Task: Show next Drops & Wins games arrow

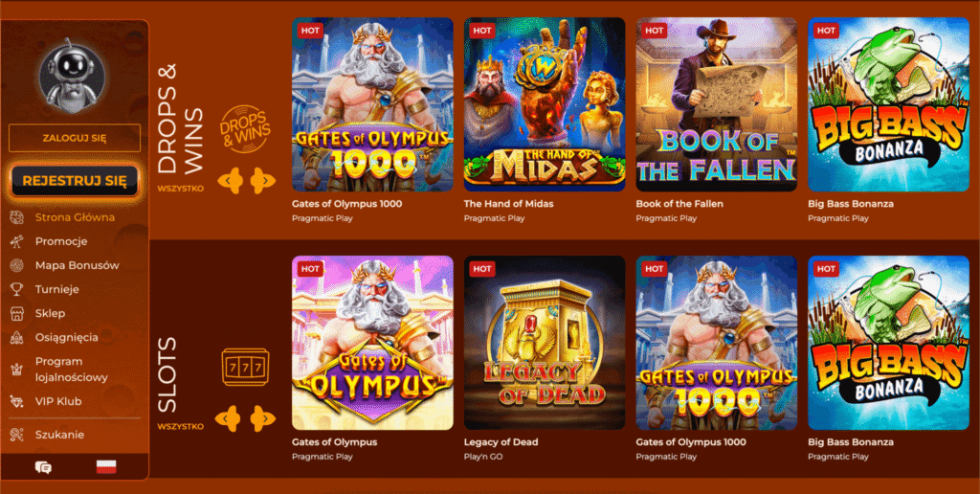Action: point(263,181)
